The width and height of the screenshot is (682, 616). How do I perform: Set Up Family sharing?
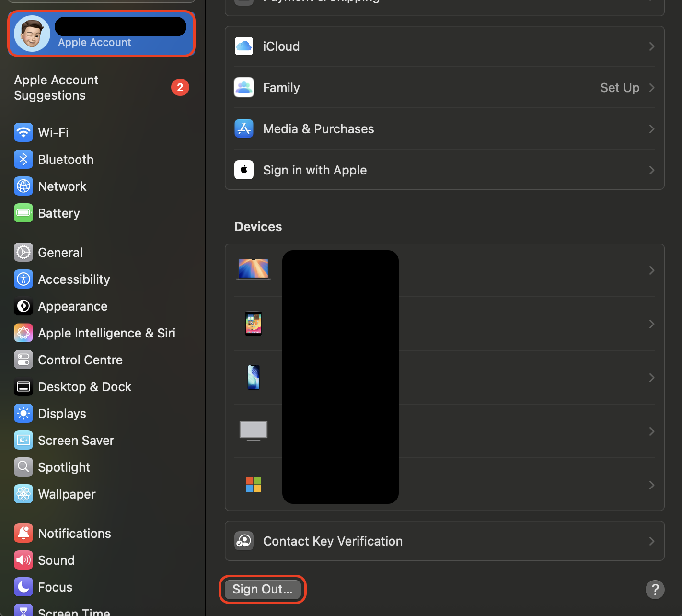coord(619,88)
